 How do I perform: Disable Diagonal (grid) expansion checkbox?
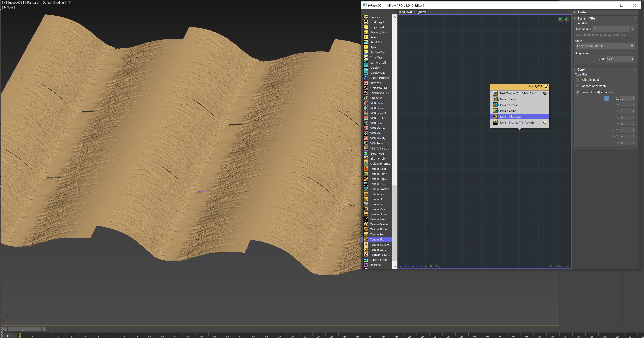577,92
